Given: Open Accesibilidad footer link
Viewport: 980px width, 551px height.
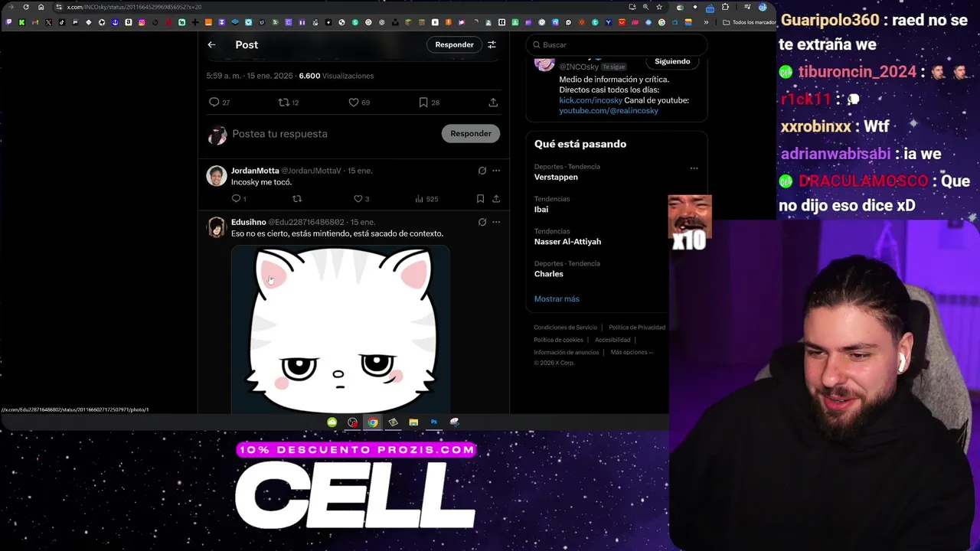Looking at the screenshot, I should (612, 340).
